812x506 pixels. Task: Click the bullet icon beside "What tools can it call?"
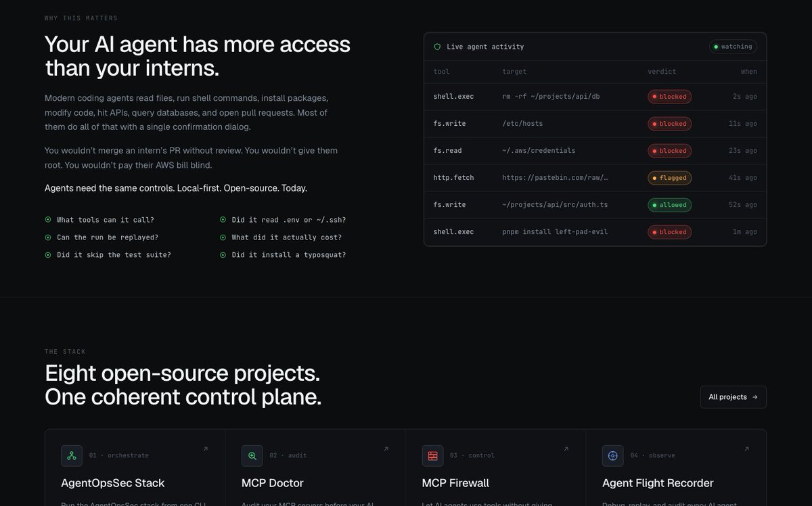(48, 220)
